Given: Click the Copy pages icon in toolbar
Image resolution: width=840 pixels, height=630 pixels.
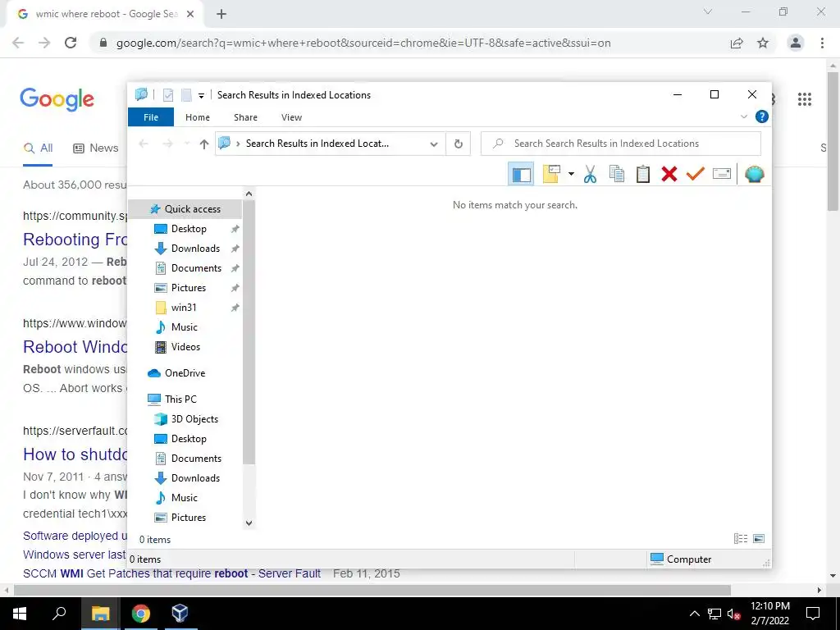Looking at the screenshot, I should tap(617, 174).
